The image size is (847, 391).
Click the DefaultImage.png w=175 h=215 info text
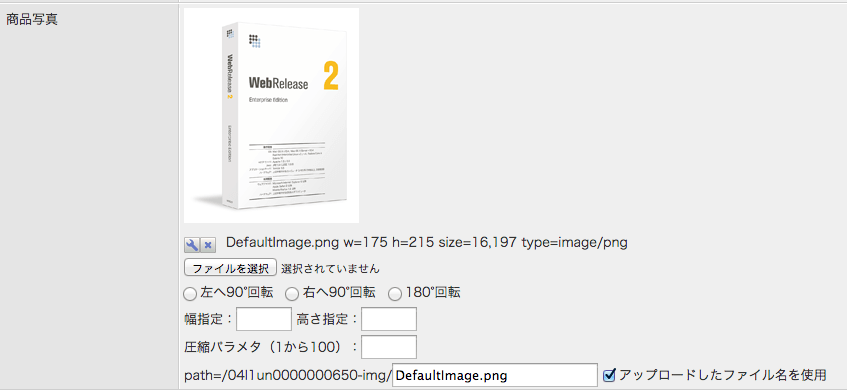[x=427, y=243]
